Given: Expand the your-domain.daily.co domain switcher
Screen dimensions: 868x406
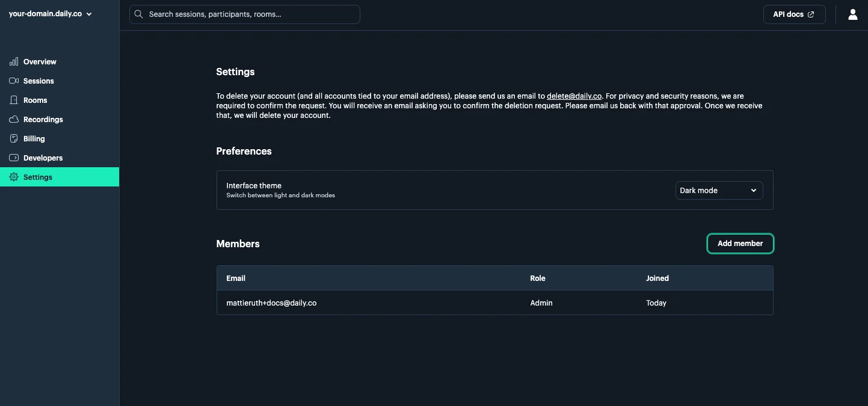Looking at the screenshot, I should pyautogui.click(x=51, y=14).
